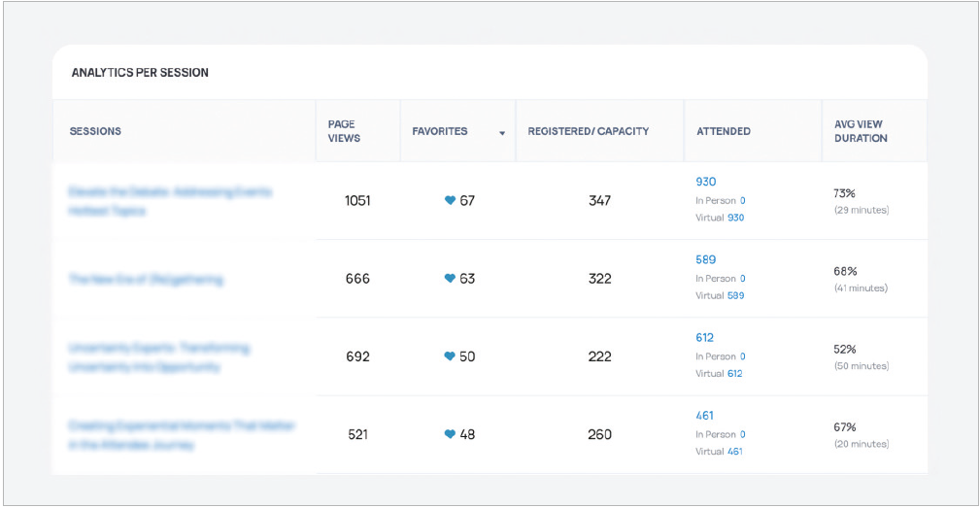The image size is (980, 508).
Task: Click the Avg View Duration column header
Action: (861, 131)
